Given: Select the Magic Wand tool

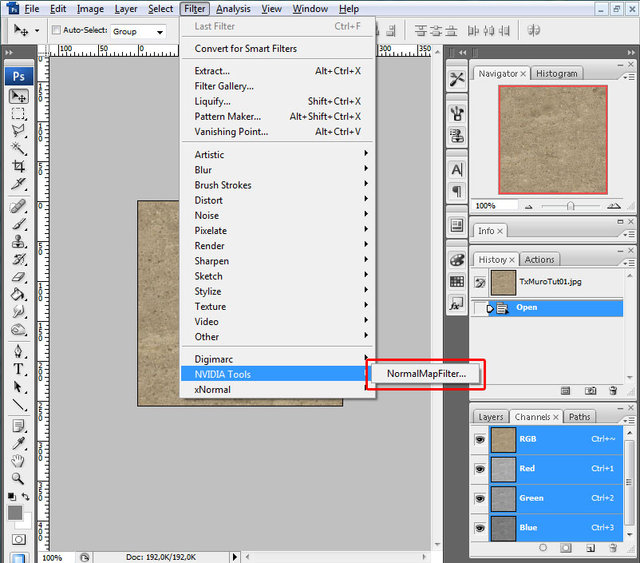Looking at the screenshot, I should [18, 147].
